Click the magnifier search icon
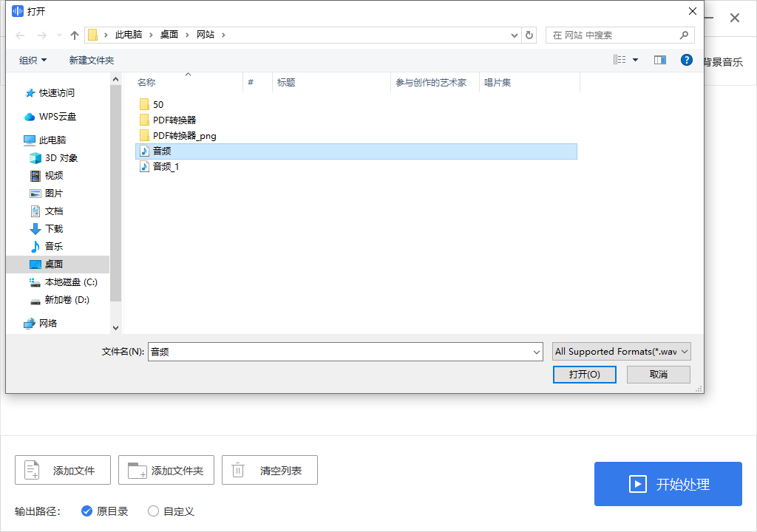 684,35
